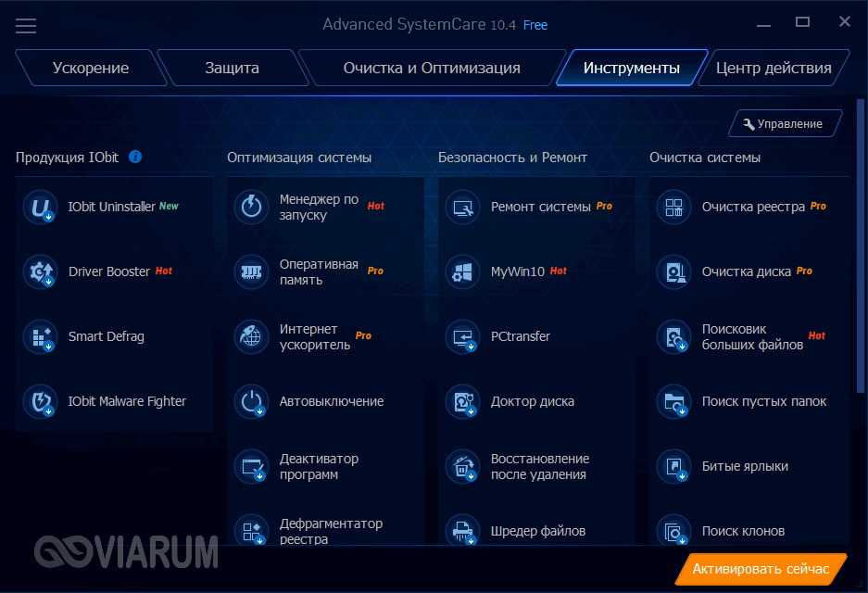The height and width of the screenshot is (593, 868).
Task: Click the Деактиватор программ icon
Action: 251,467
